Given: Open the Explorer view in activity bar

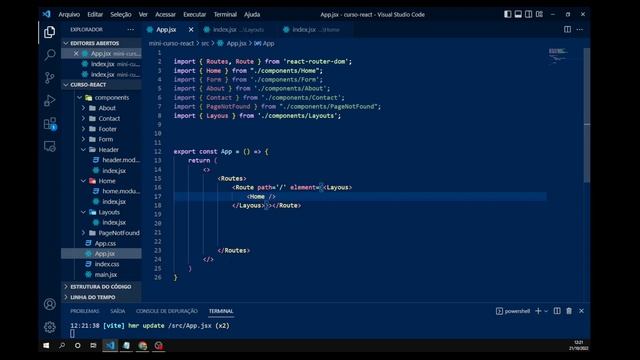Looking at the screenshot, I should [49, 32].
